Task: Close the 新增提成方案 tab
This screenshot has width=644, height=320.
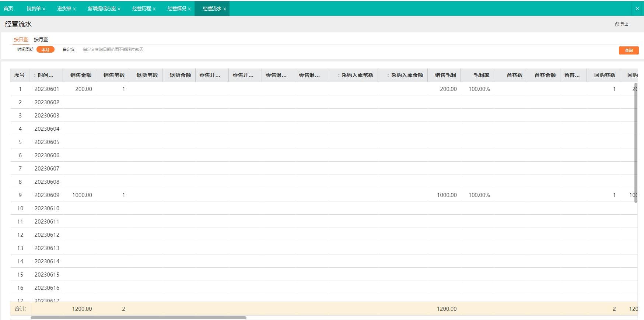Action: click(x=119, y=9)
